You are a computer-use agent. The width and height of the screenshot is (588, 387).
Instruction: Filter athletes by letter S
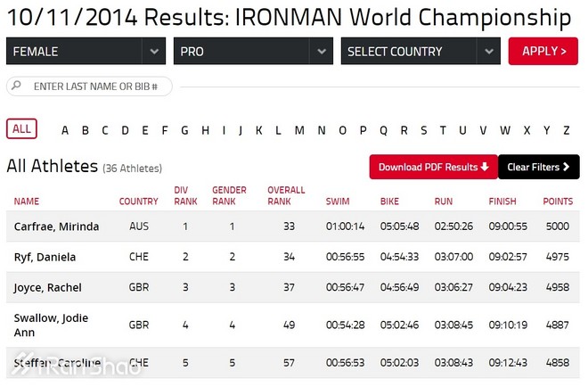423,130
